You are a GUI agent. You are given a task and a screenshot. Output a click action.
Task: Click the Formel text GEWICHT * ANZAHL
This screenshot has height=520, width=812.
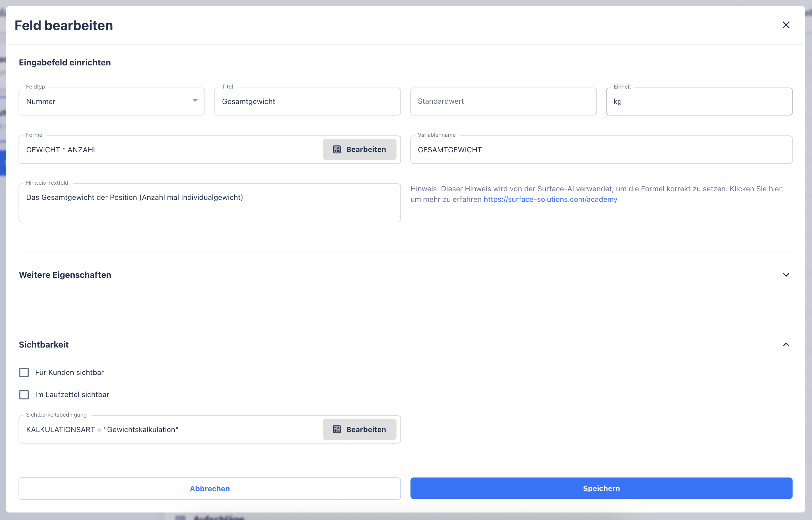click(62, 150)
